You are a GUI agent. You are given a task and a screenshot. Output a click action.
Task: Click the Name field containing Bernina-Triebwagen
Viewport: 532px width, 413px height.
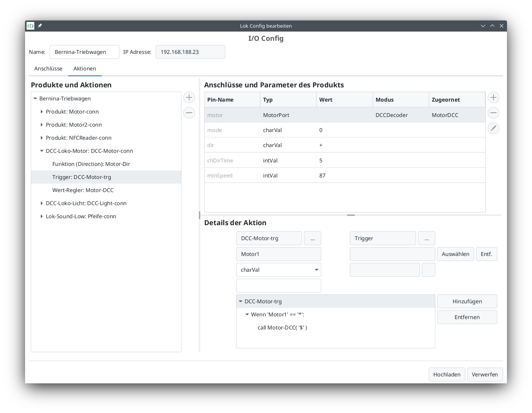pyautogui.click(x=84, y=52)
